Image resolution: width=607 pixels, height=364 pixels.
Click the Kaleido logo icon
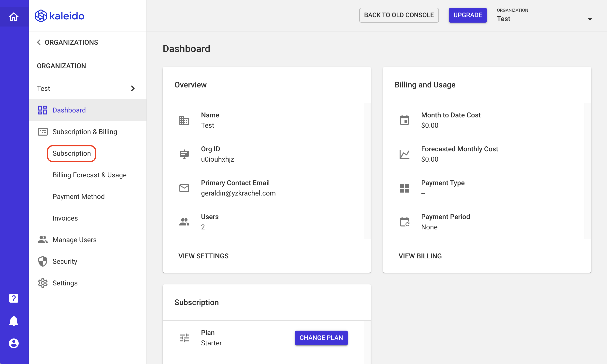click(42, 16)
